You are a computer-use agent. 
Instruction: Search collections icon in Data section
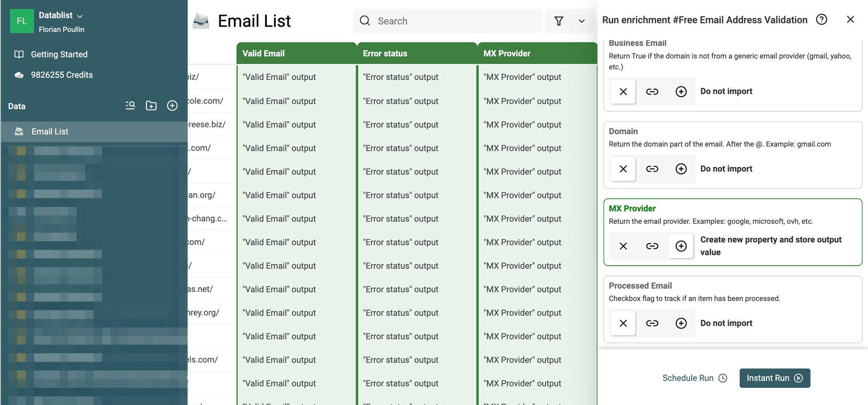pos(130,105)
